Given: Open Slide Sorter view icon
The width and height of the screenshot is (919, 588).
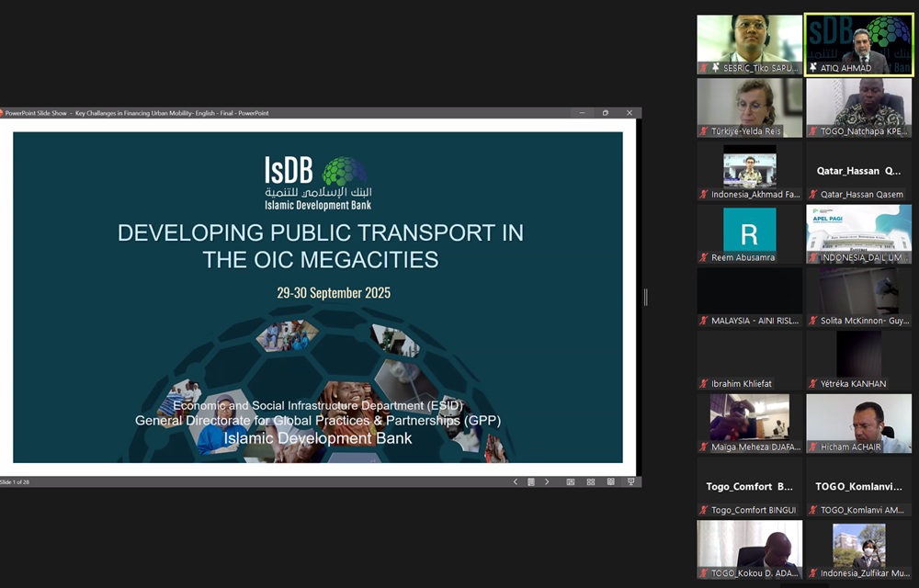Looking at the screenshot, I should tap(590, 481).
